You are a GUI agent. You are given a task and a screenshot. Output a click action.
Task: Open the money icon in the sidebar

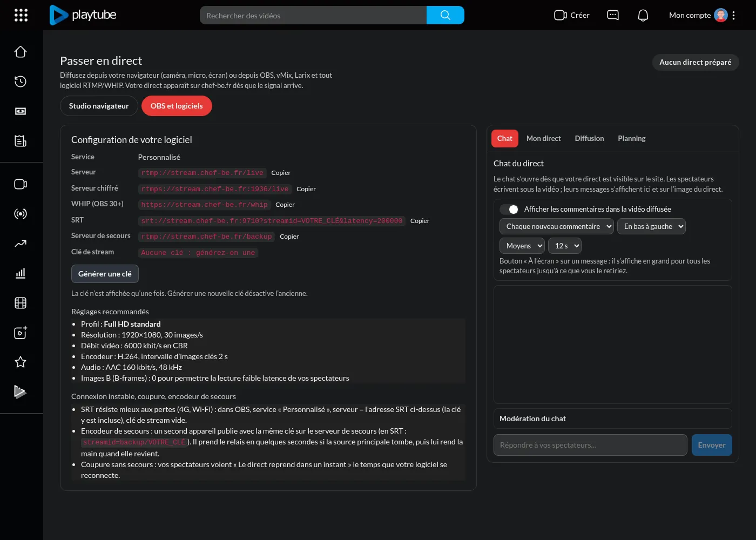21,111
